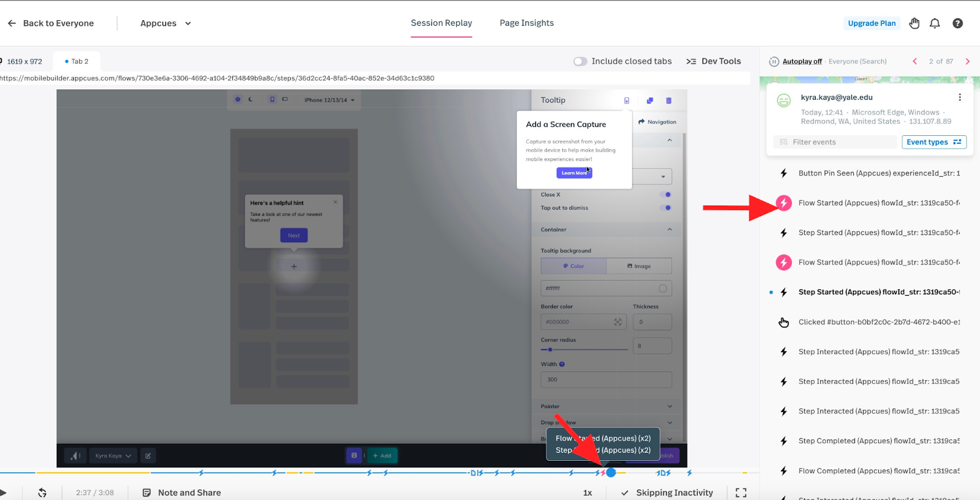Open the Appcues project dropdown
The image size is (980, 500).
[166, 23]
